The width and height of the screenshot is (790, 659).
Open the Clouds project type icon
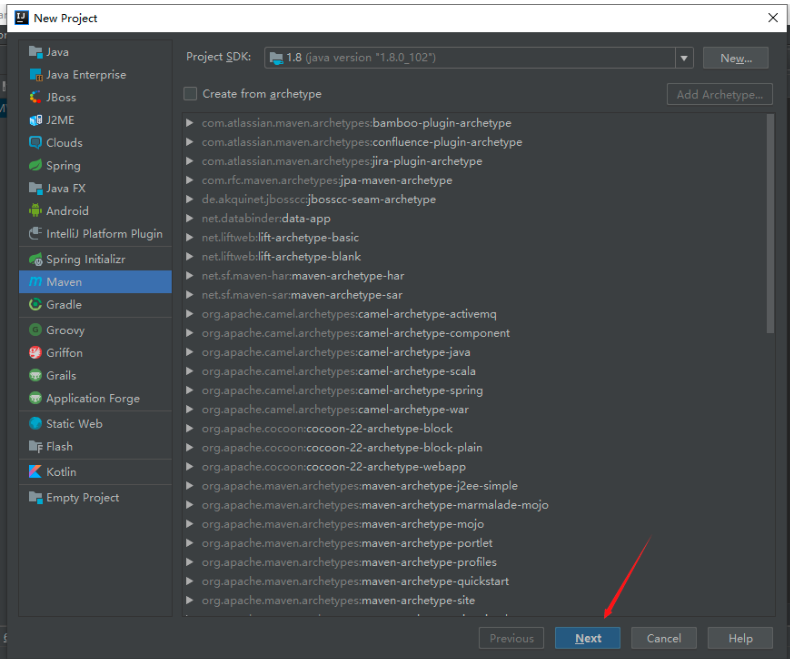[35, 143]
